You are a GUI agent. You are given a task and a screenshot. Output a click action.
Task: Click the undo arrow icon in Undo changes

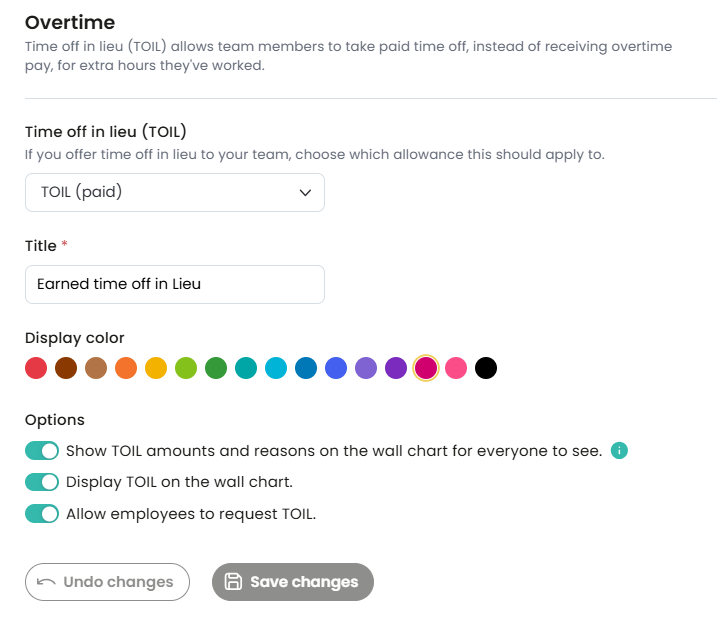click(46, 582)
